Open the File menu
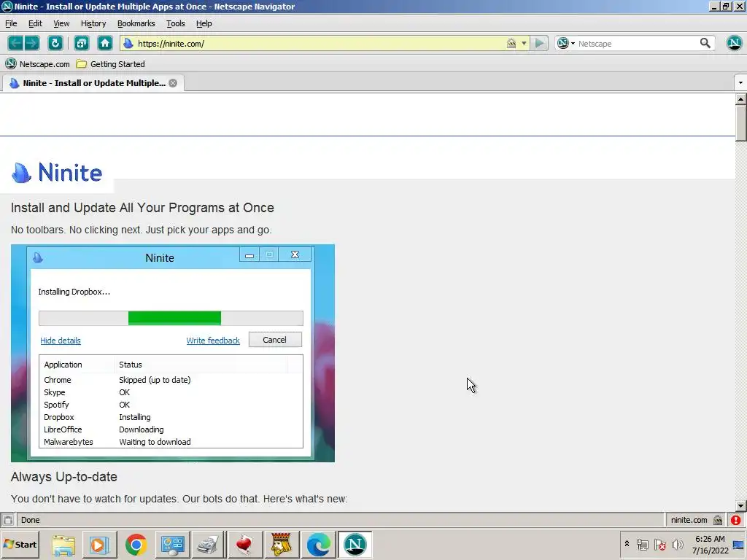 click(x=11, y=23)
